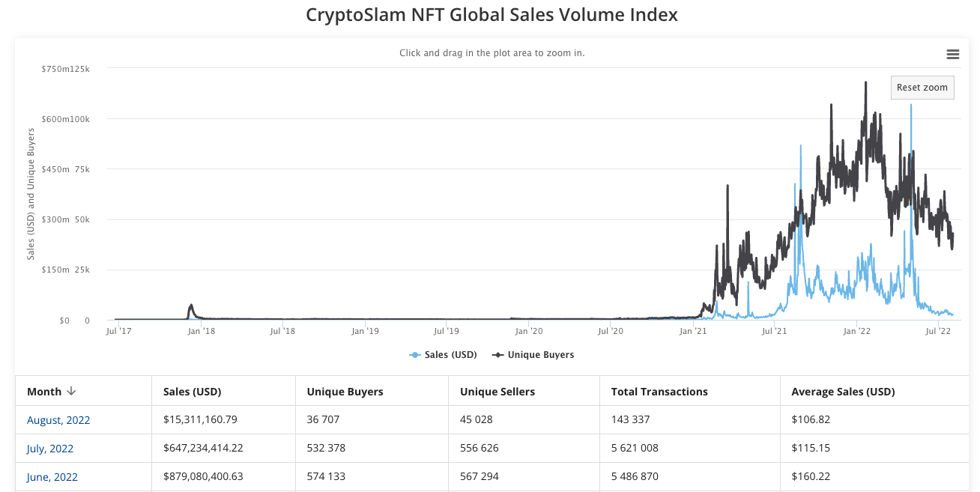Open the June, 2022 link
The image size is (980, 492).
click(x=52, y=477)
